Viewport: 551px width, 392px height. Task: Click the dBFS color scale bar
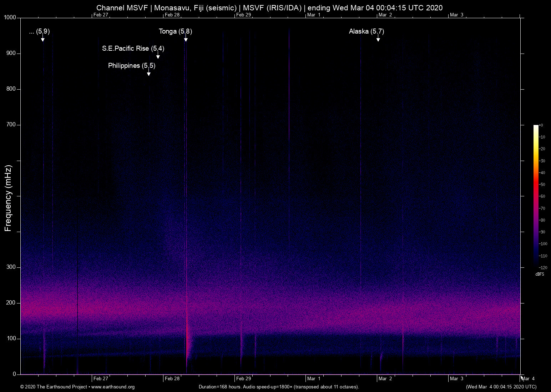(x=536, y=196)
